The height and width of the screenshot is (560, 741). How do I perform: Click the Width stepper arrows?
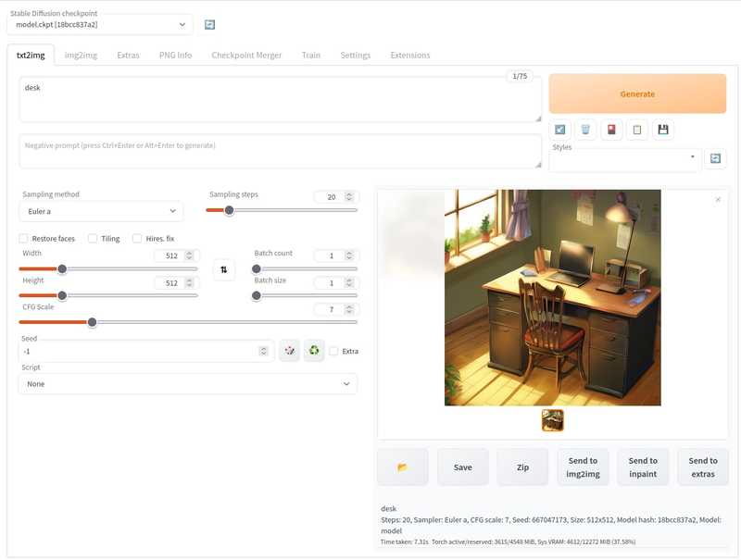click(189, 255)
